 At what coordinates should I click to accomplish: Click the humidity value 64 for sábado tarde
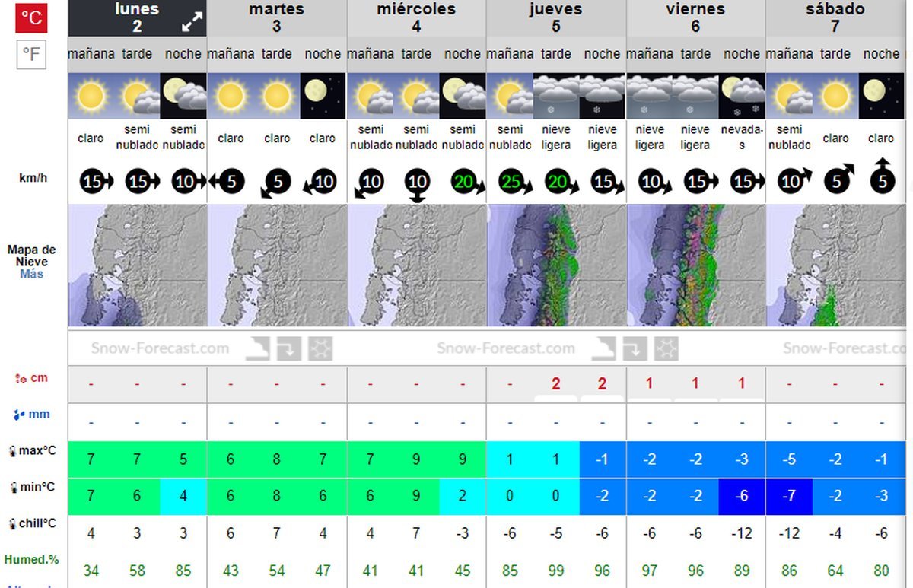(835, 571)
